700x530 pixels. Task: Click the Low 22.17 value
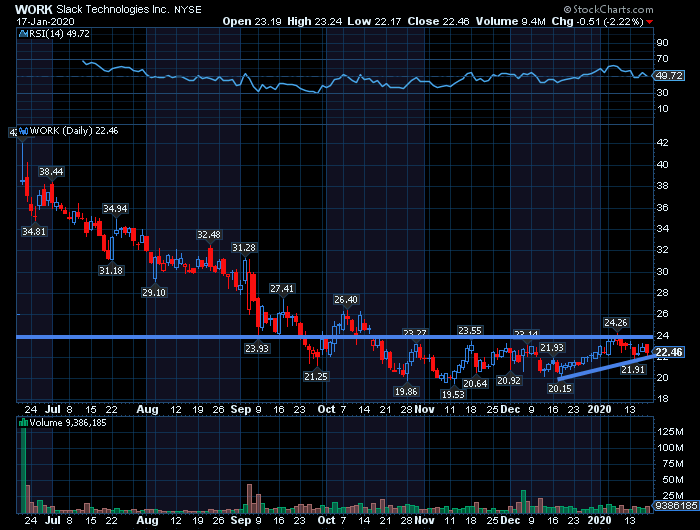[374, 21]
